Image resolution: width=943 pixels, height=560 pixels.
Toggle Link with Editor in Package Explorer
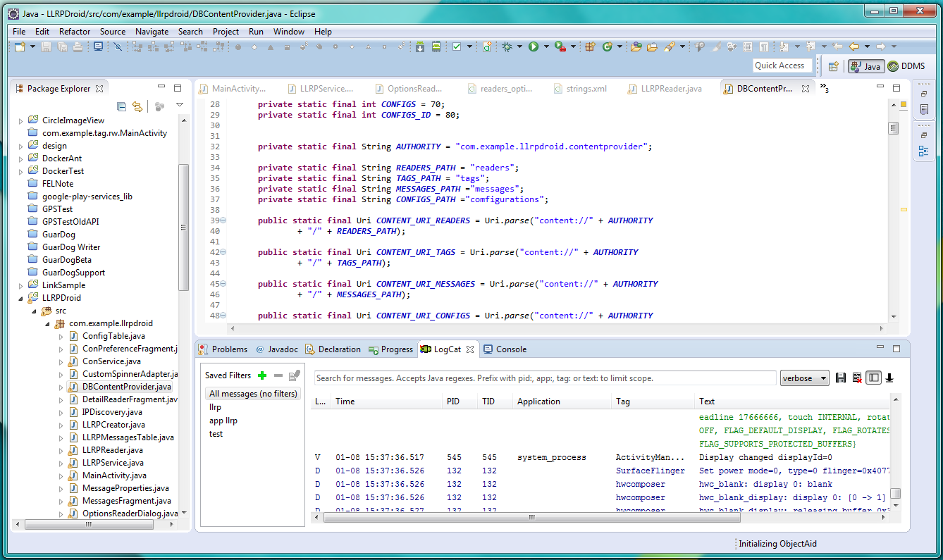137,106
